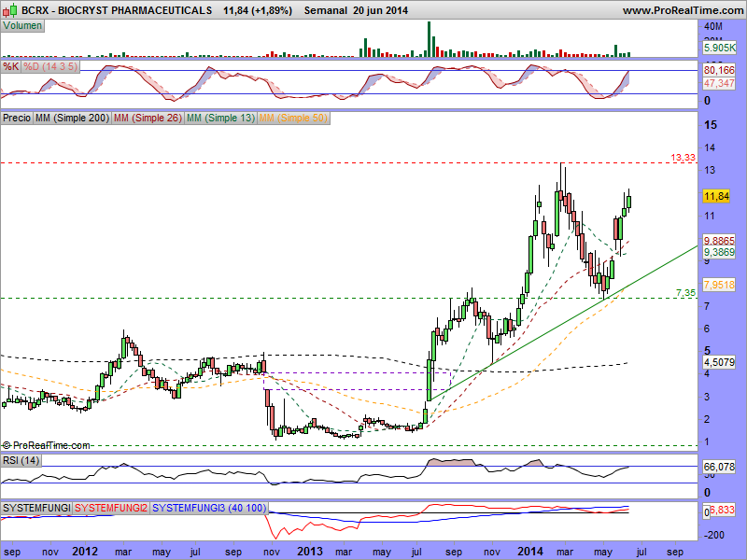Viewport: 747px width, 560px height.
Task: Click the 2012 year label on time axis
Action: 85,552
